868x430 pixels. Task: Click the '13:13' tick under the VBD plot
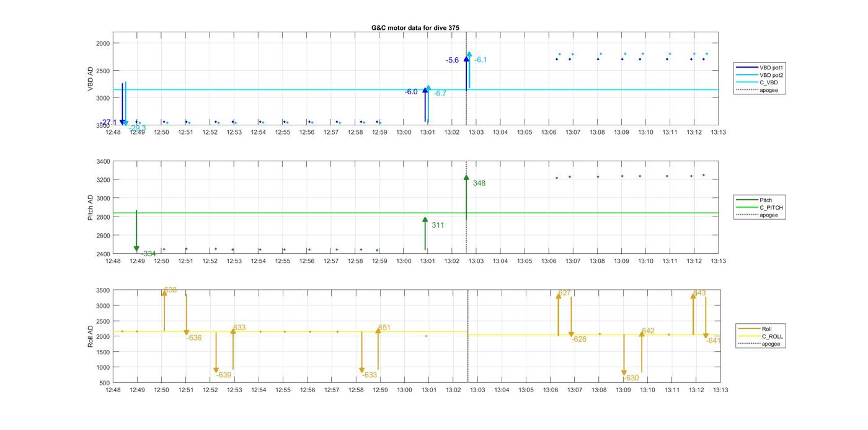(x=719, y=132)
